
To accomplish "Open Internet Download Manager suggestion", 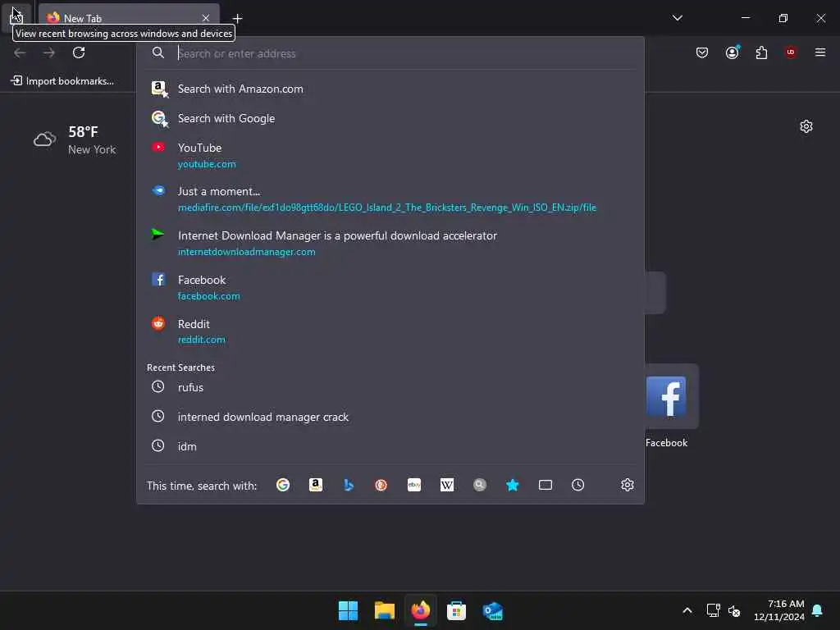I will (x=390, y=243).
